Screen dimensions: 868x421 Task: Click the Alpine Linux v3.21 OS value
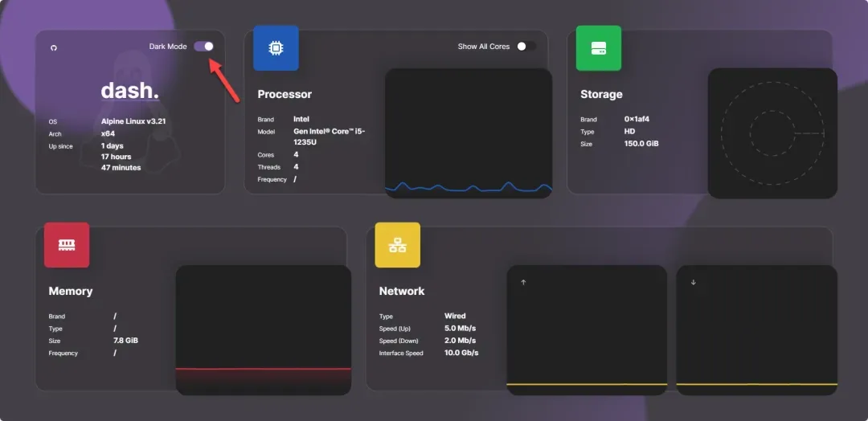[134, 121]
